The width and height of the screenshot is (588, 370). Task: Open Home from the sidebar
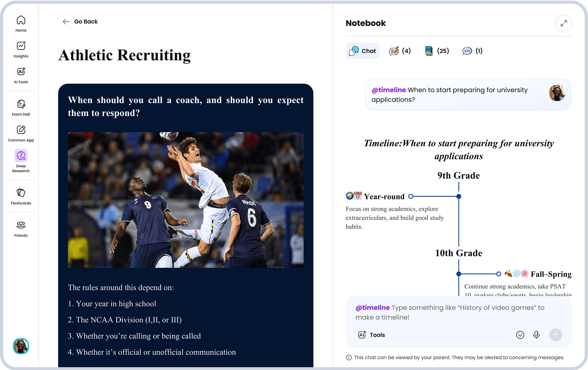[21, 24]
